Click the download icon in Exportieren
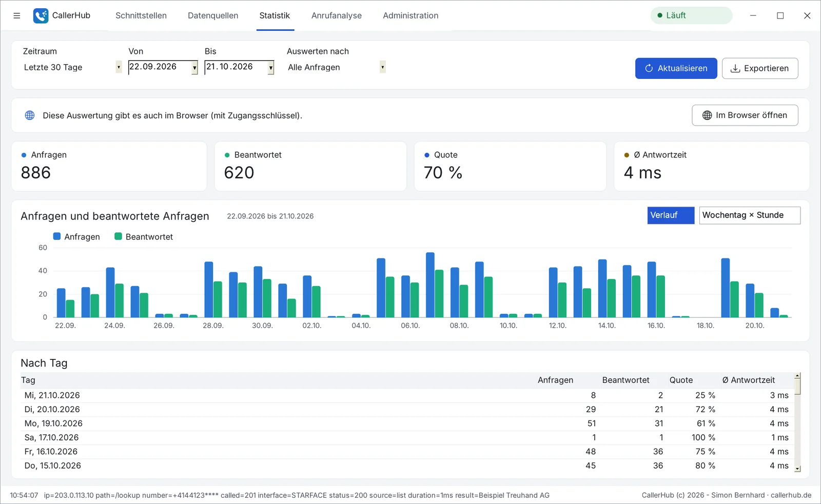The height and width of the screenshot is (504, 821). [735, 68]
